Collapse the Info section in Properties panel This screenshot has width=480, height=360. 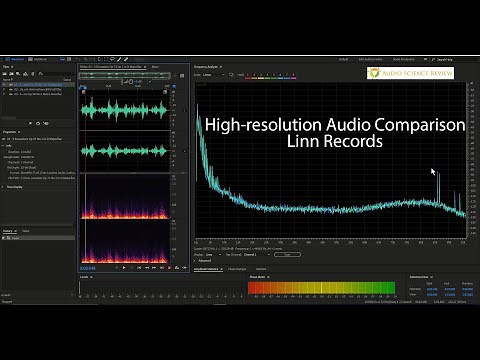(3, 146)
